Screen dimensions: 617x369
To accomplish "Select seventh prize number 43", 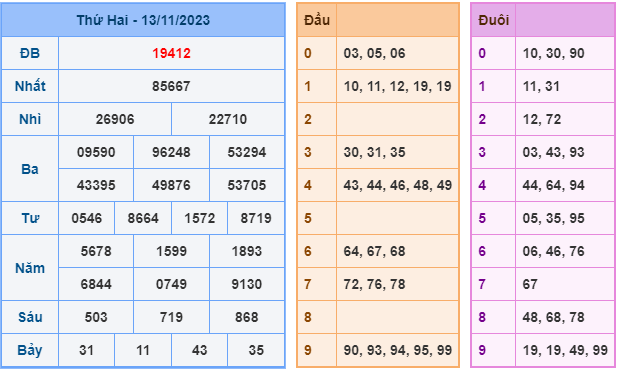I will pyautogui.click(x=200, y=350).
